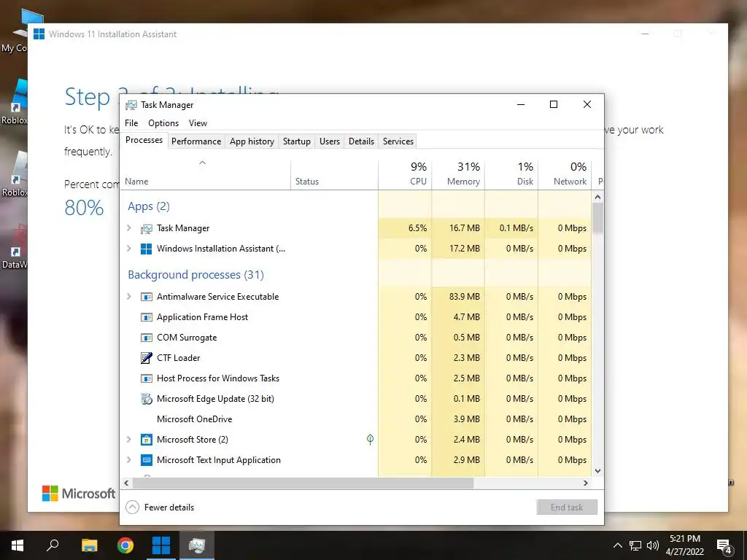Click the End task button
Screen dimensions: 747x560
tap(567, 507)
